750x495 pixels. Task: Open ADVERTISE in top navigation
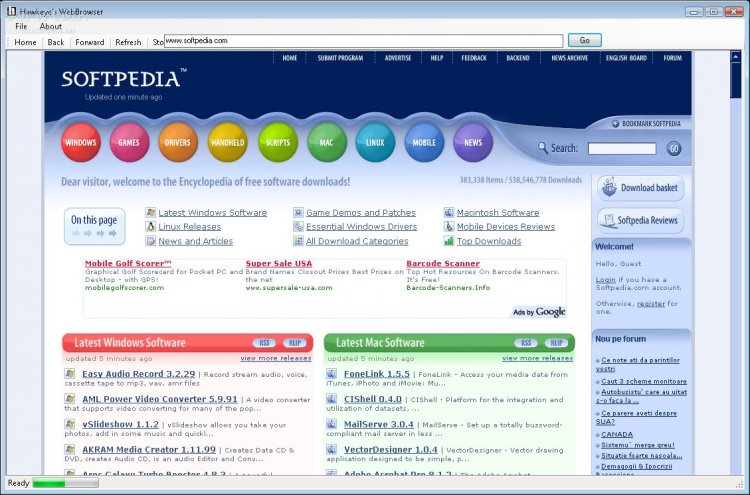(398, 58)
